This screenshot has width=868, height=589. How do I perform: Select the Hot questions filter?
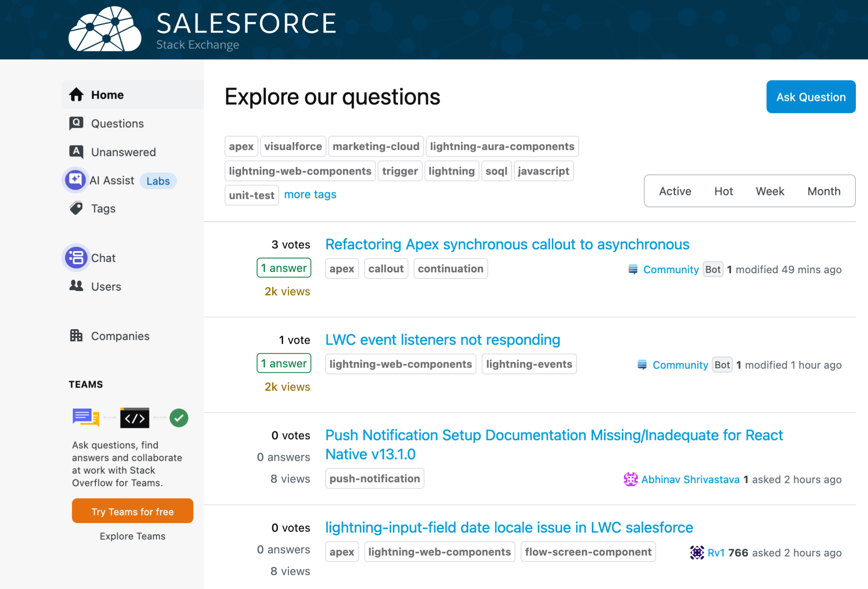point(723,191)
